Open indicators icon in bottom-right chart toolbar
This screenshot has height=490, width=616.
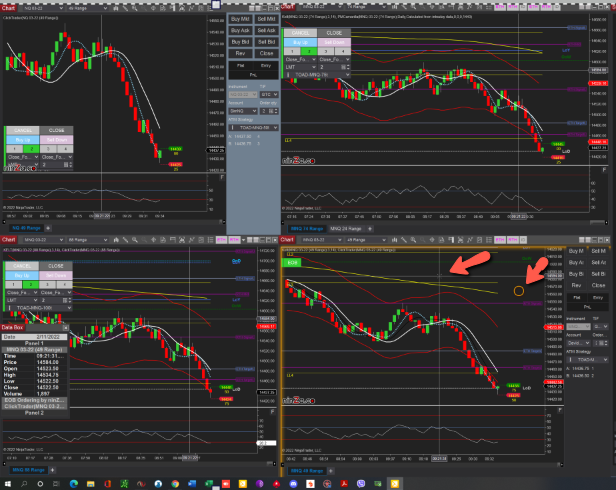point(460,240)
